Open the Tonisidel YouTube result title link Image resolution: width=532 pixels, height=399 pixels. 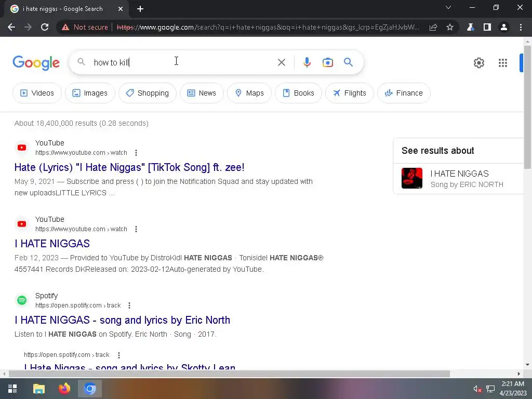[x=52, y=244]
